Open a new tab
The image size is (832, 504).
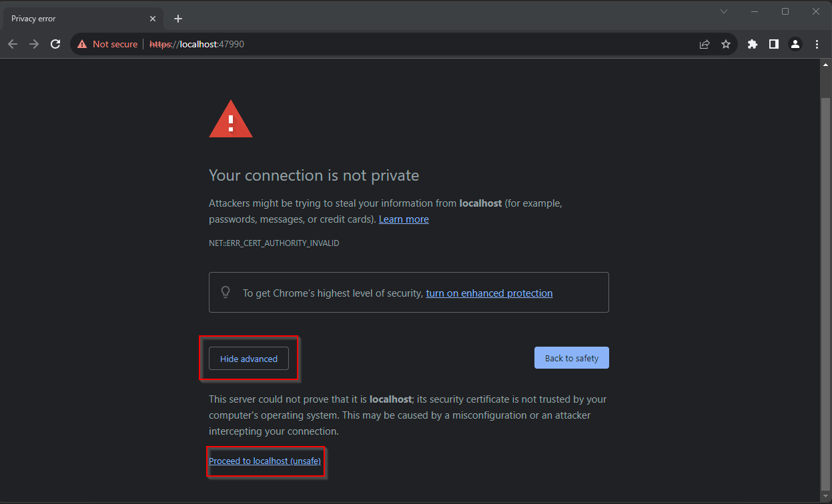178,19
